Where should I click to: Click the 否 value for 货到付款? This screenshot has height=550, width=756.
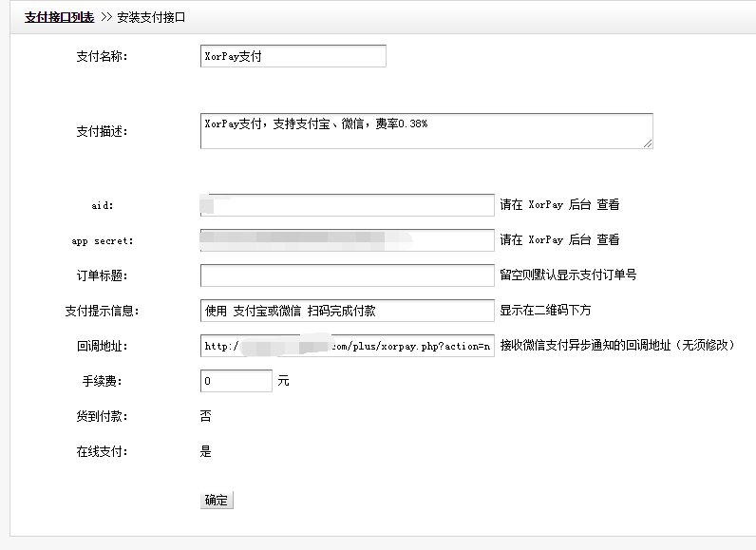[206, 416]
